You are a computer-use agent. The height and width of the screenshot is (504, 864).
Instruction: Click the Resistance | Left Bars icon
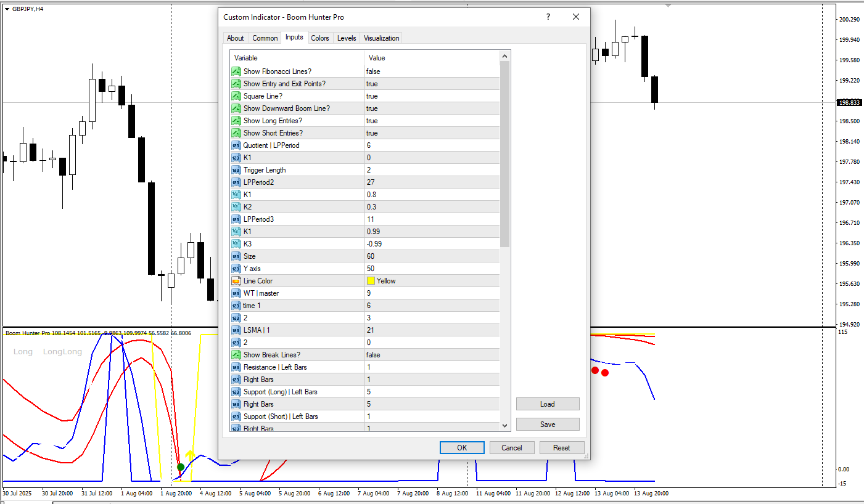click(x=236, y=367)
